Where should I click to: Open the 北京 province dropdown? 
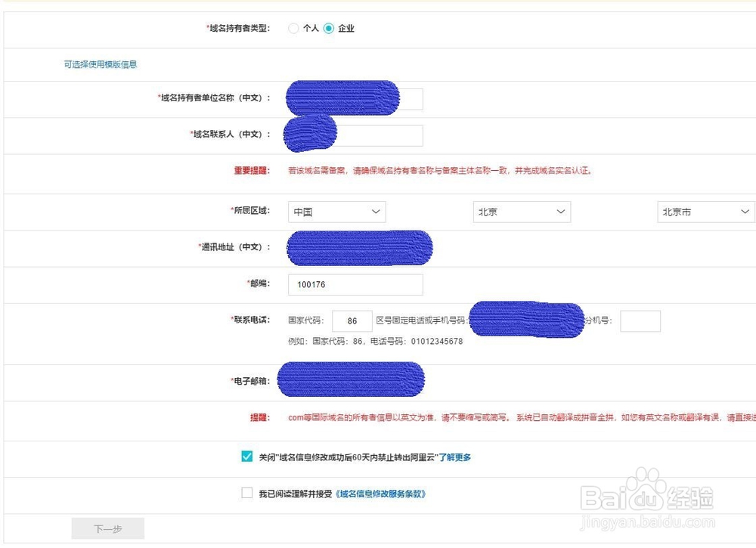[522, 212]
